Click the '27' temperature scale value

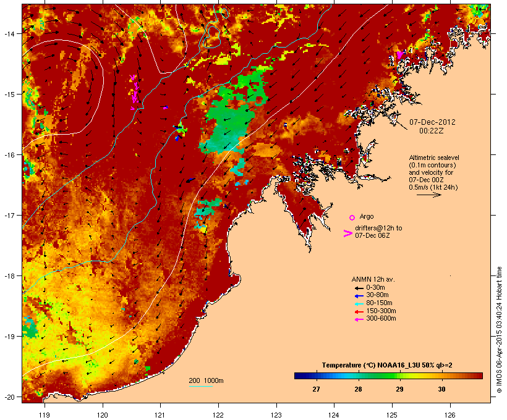click(316, 389)
